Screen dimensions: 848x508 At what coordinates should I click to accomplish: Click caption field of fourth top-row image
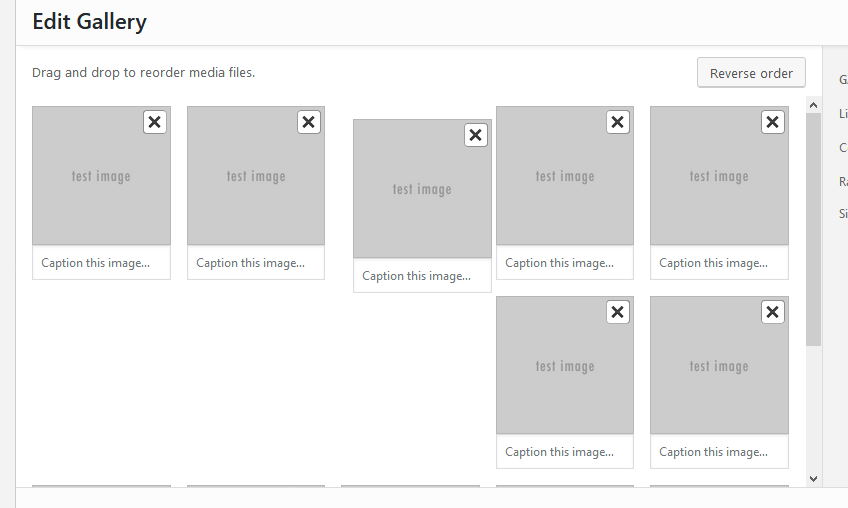[565, 262]
